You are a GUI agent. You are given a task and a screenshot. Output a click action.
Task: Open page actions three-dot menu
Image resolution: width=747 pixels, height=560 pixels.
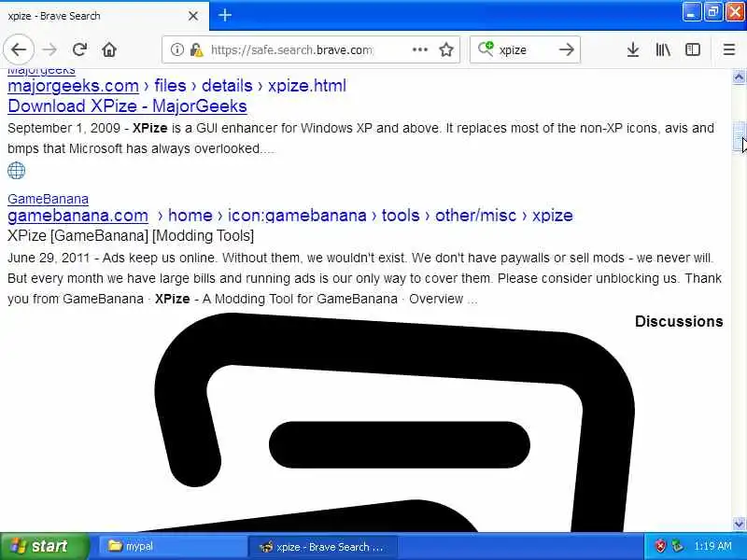point(419,49)
